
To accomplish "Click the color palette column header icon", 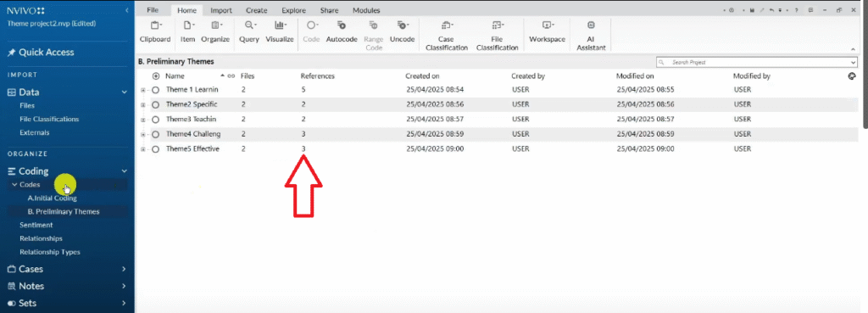I will 852,76.
